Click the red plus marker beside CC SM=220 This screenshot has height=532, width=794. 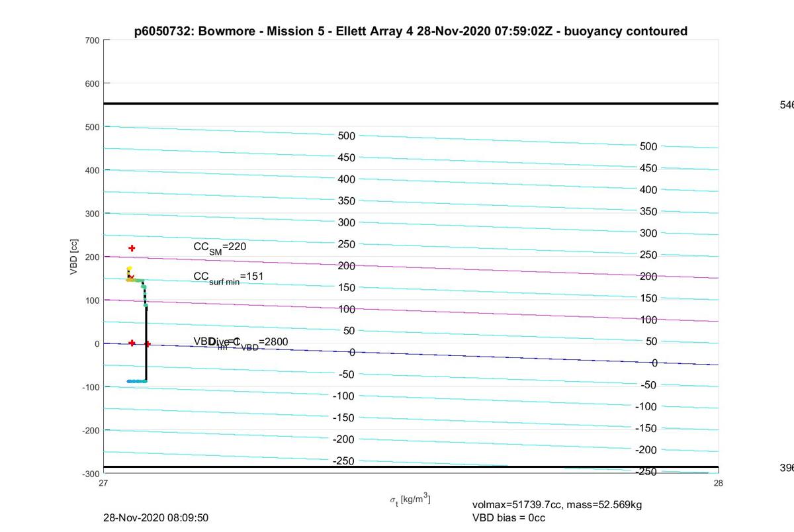(132, 248)
